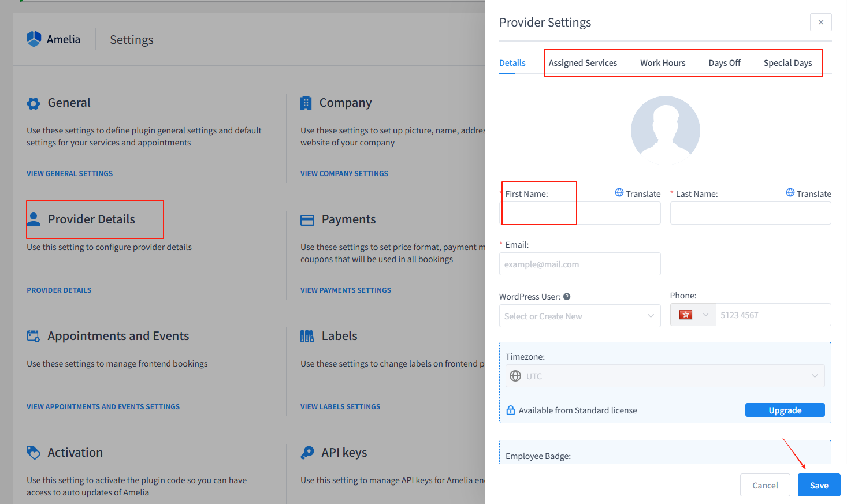The width and height of the screenshot is (847, 504).
Task: Close the Provider Settings panel
Action: coord(820,23)
